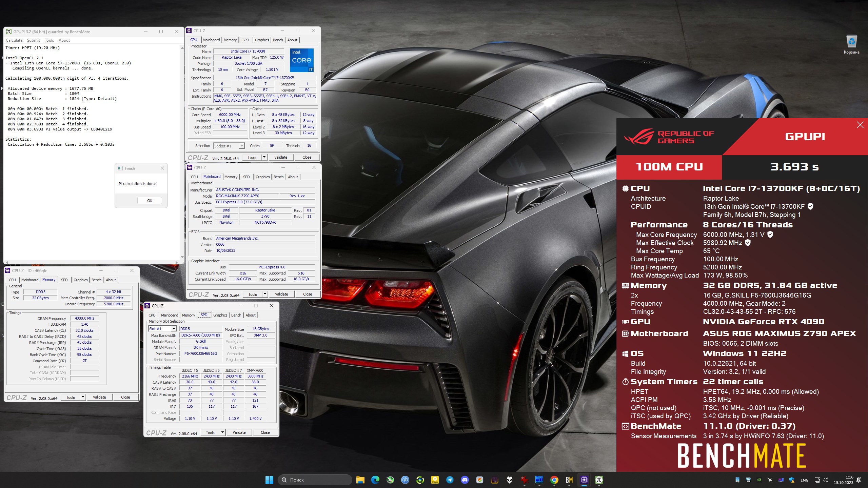Click the GPUPI vertical scrollbar

coord(182,152)
